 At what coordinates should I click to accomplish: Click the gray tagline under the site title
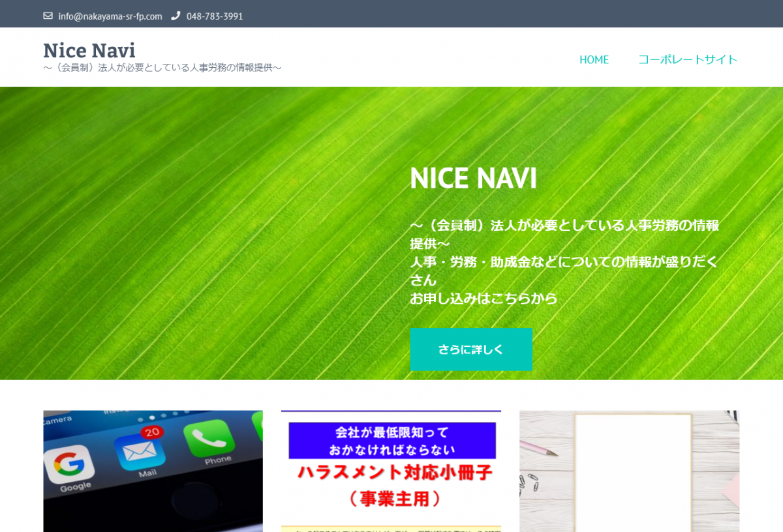click(162, 67)
